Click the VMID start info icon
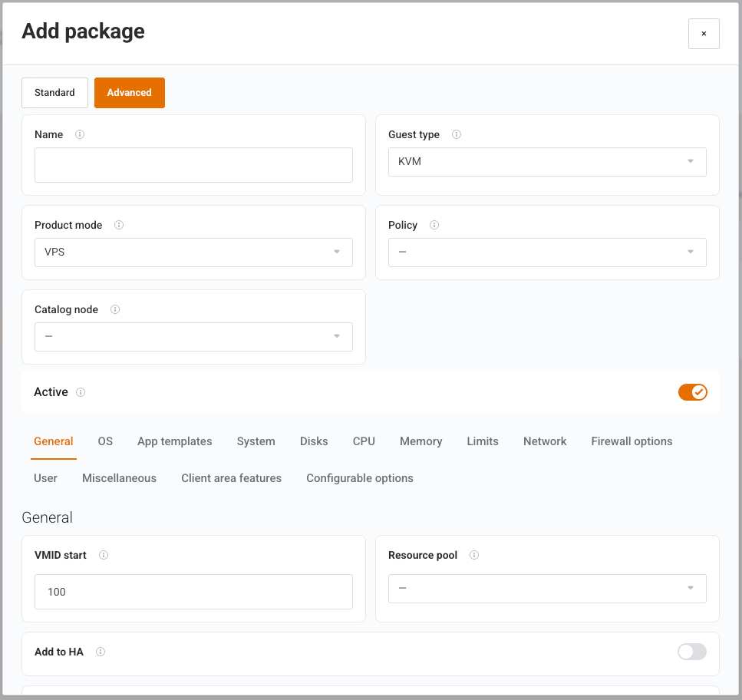Screen dimensions: 742x700 click(104, 555)
